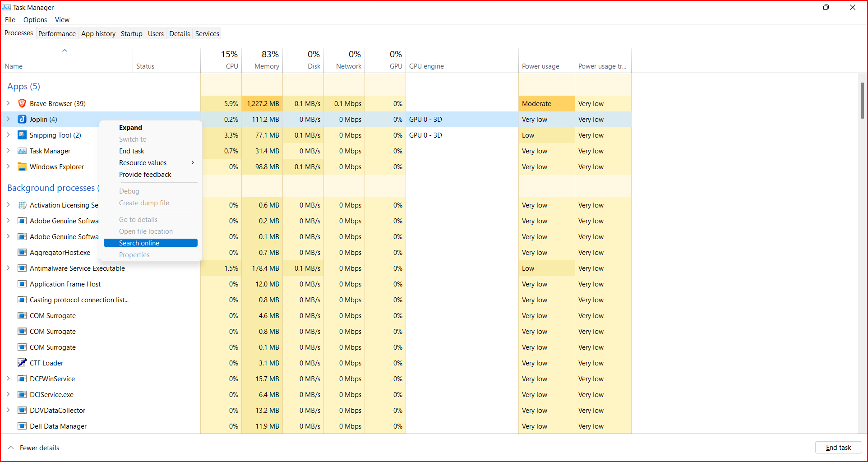Open the Options menu
This screenshot has height=462, width=868.
[35, 20]
